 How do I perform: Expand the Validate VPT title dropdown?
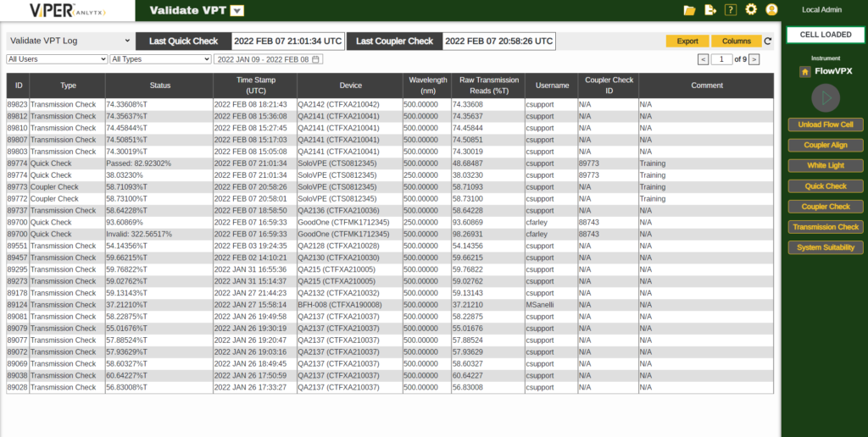coord(237,11)
